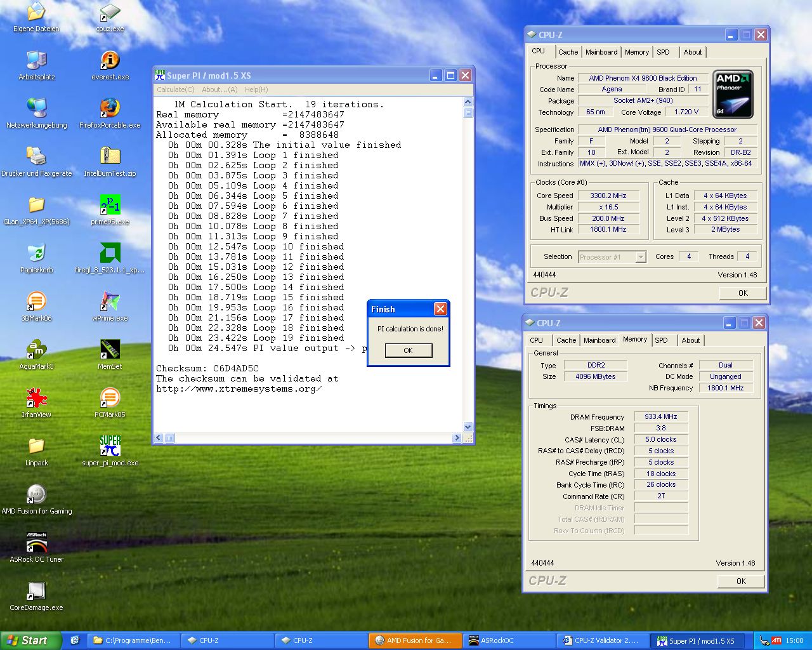Open About...(A) menu in Super PI
The width and height of the screenshot is (812, 650).
[219, 90]
